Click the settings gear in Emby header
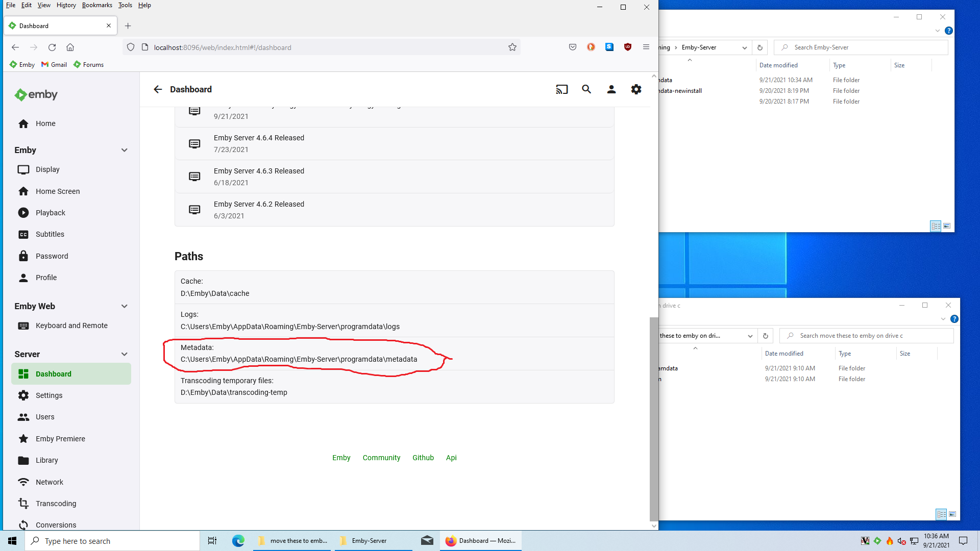 tap(636, 89)
